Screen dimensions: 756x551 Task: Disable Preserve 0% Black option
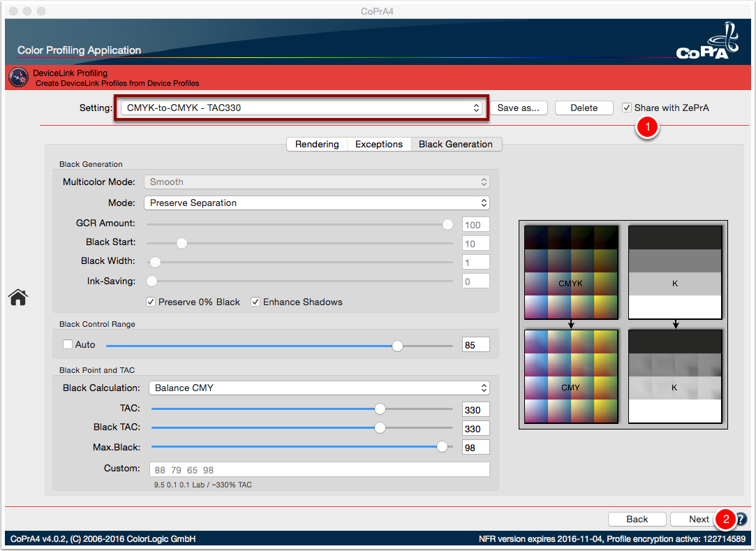(151, 302)
